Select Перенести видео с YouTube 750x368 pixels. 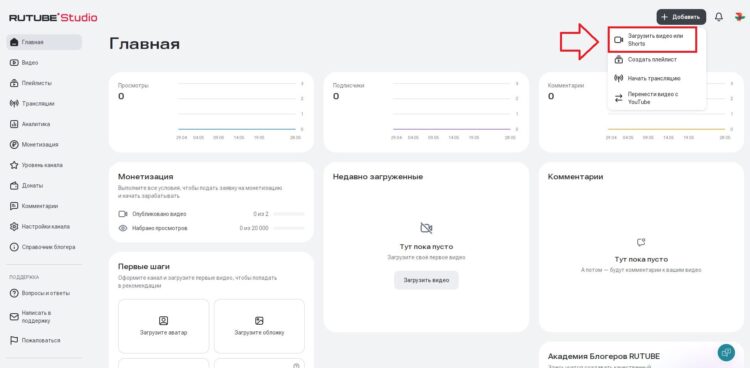[657, 98]
